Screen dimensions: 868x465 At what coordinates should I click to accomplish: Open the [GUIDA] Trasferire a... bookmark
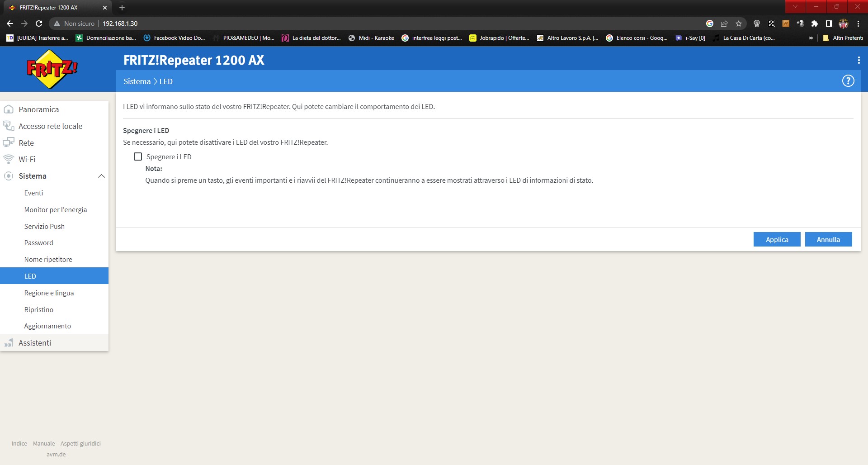(x=38, y=38)
